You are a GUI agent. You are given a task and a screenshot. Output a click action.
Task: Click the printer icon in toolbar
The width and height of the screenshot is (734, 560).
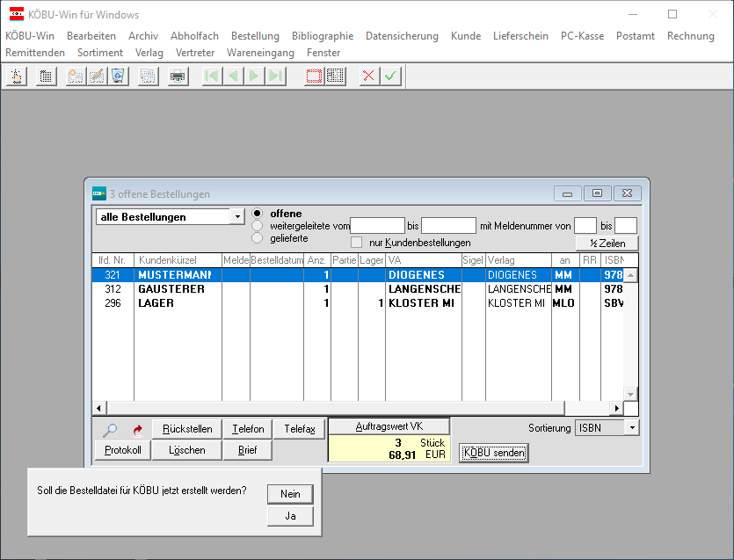point(178,76)
